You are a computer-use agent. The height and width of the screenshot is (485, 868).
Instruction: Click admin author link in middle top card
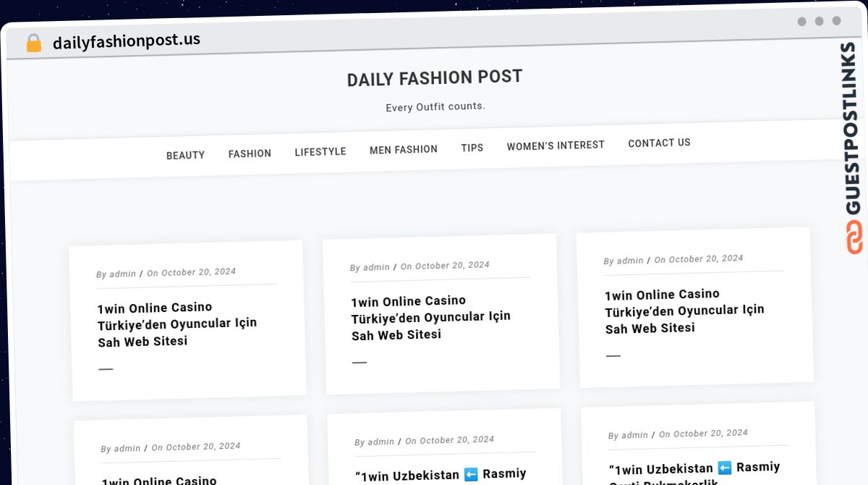pyautogui.click(x=377, y=268)
